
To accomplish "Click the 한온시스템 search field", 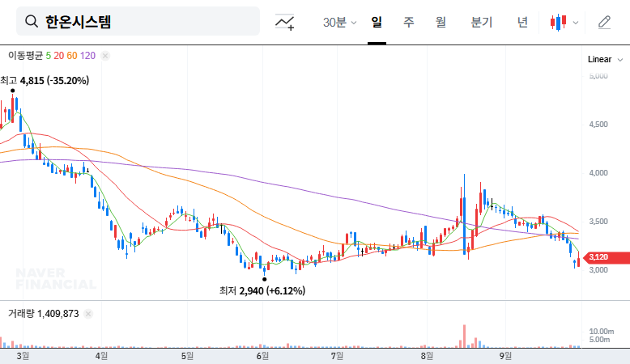I will pyautogui.click(x=138, y=21).
